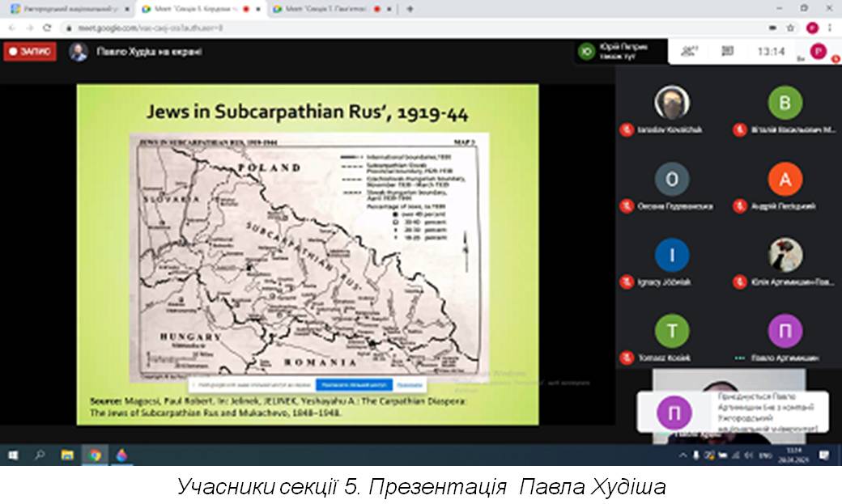Click the slide's Source citation text

click(x=279, y=407)
